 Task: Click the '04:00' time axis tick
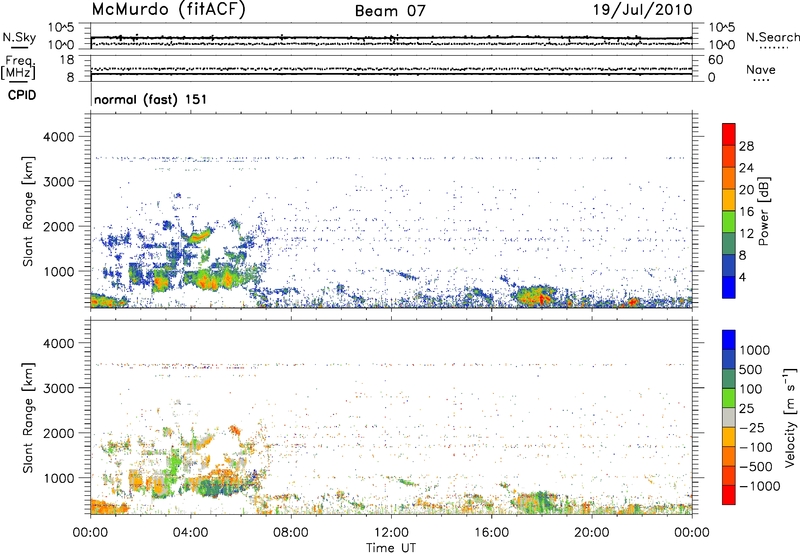[191, 532]
